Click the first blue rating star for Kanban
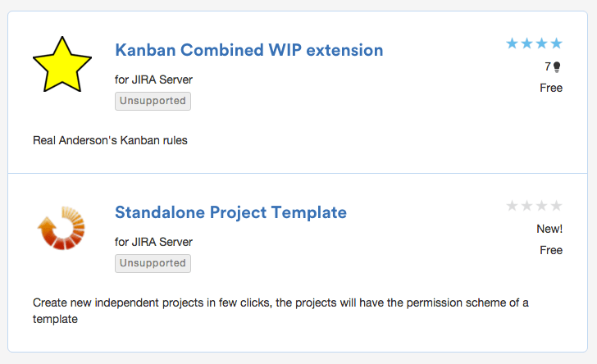Image resolution: width=597 pixels, height=364 pixels. [x=513, y=43]
